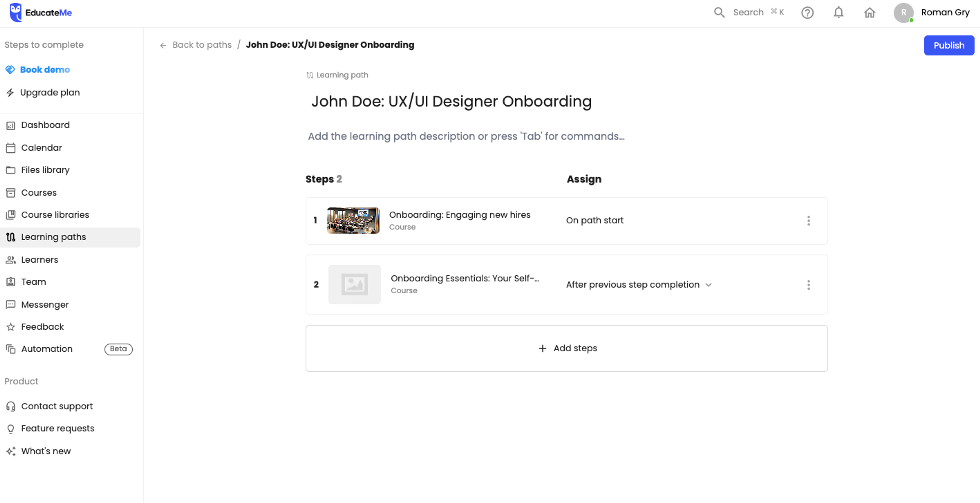Navigate to Courses
980x503 pixels.
tap(70, 192)
